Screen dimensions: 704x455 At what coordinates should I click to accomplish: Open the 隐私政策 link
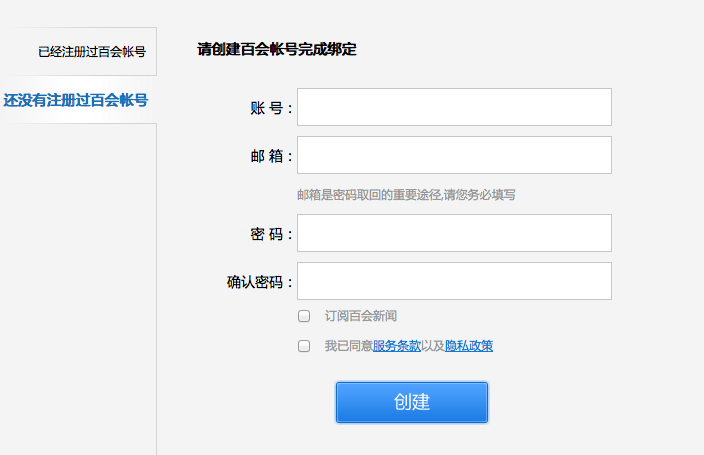[x=469, y=346]
